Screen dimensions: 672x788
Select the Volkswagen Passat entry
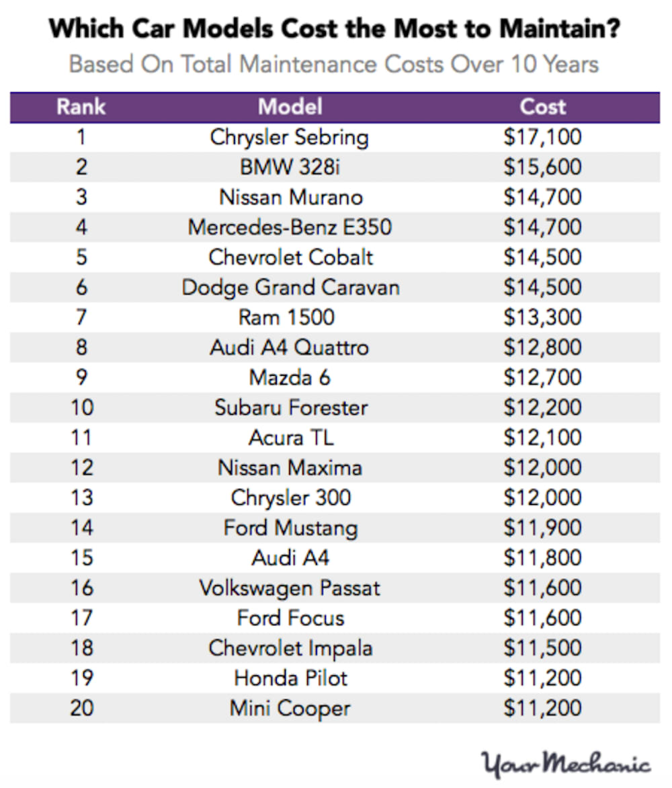point(290,588)
